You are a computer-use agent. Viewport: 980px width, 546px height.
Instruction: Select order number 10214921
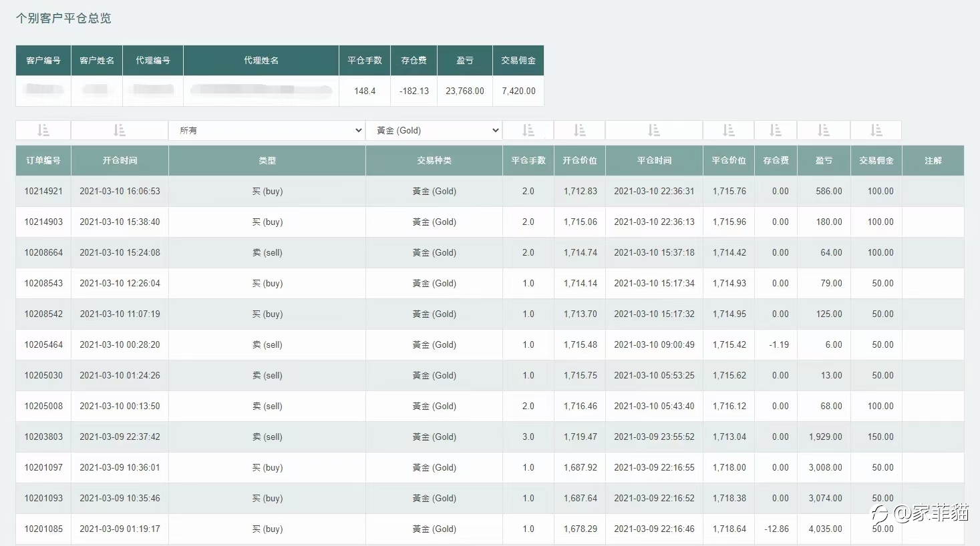tap(43, 191)
